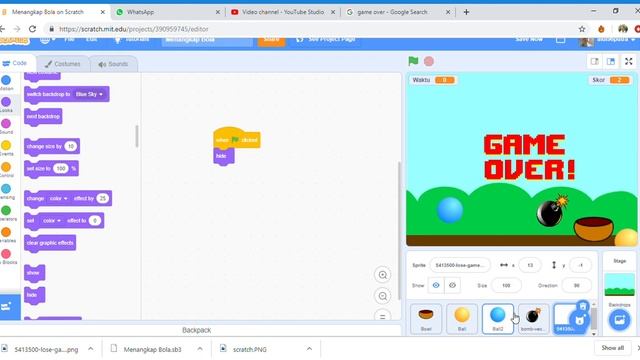640x360 pixels.
Task: Click Save Now in the menu bar
Action: tap(529, 39)
